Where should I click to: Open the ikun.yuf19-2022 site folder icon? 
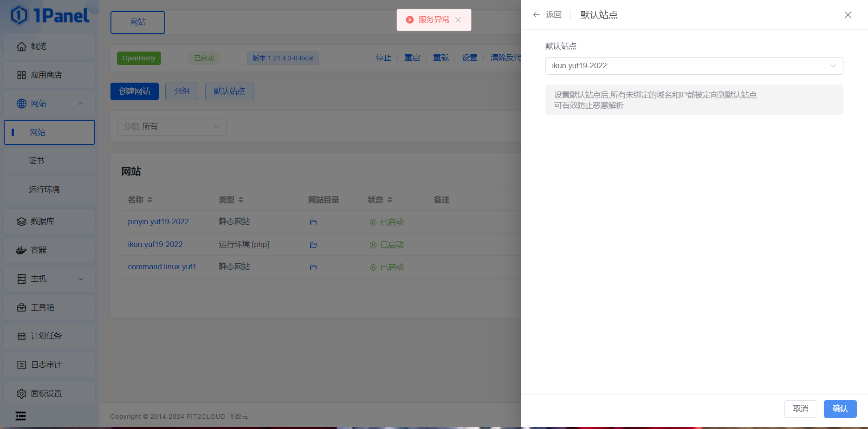(x=313, y=245)
